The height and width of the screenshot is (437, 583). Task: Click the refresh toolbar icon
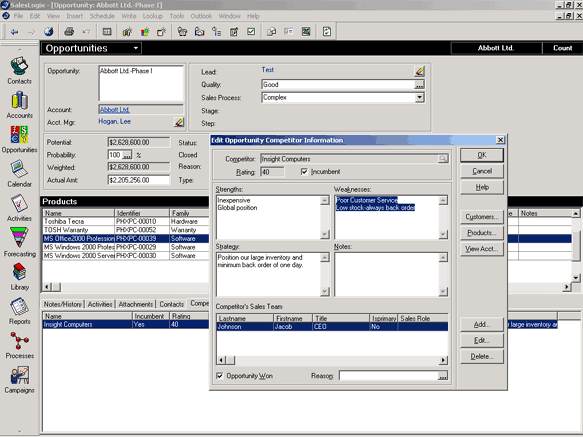pos(326,32)
